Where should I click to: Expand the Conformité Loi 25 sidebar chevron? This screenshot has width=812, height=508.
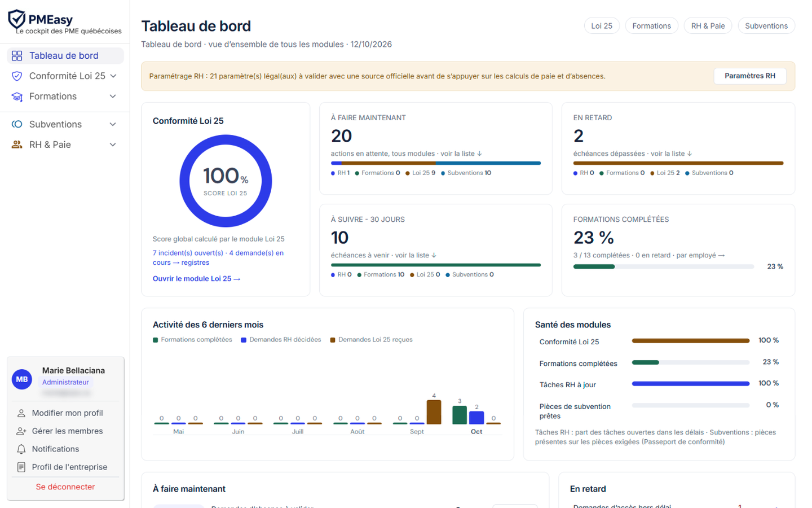(113, 76)
